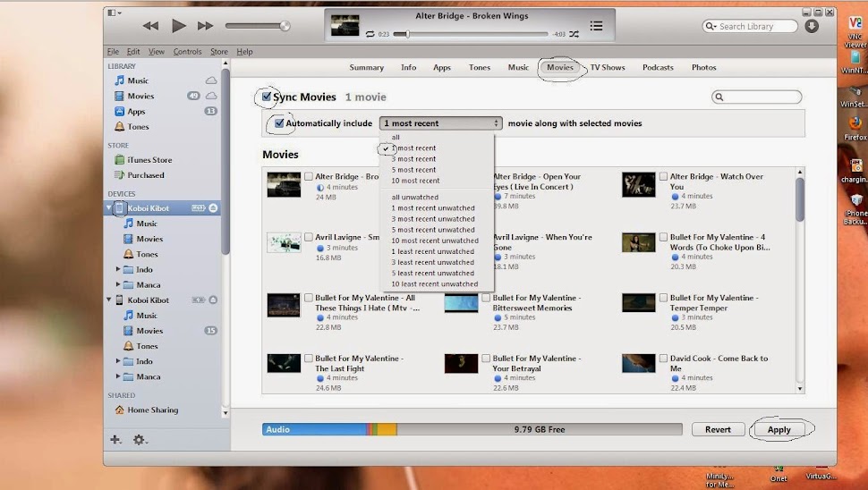This screenshot has height=490, width=868.
Task: Click the play button
Action: coord(178,25)
